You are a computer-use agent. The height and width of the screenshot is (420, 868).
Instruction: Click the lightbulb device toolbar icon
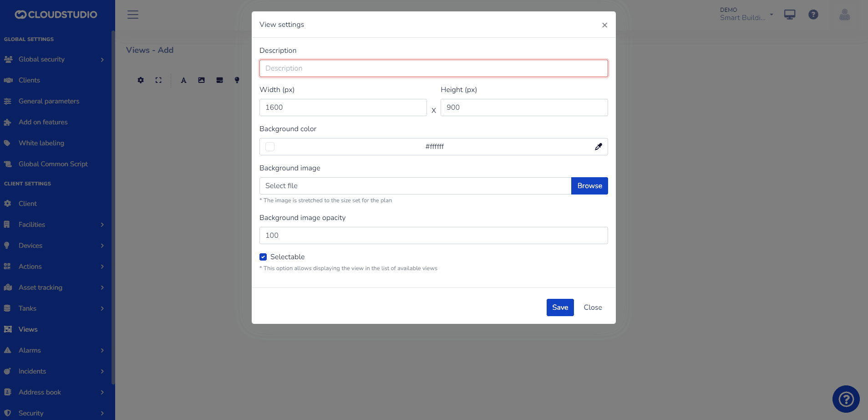(x=237, y=80)
